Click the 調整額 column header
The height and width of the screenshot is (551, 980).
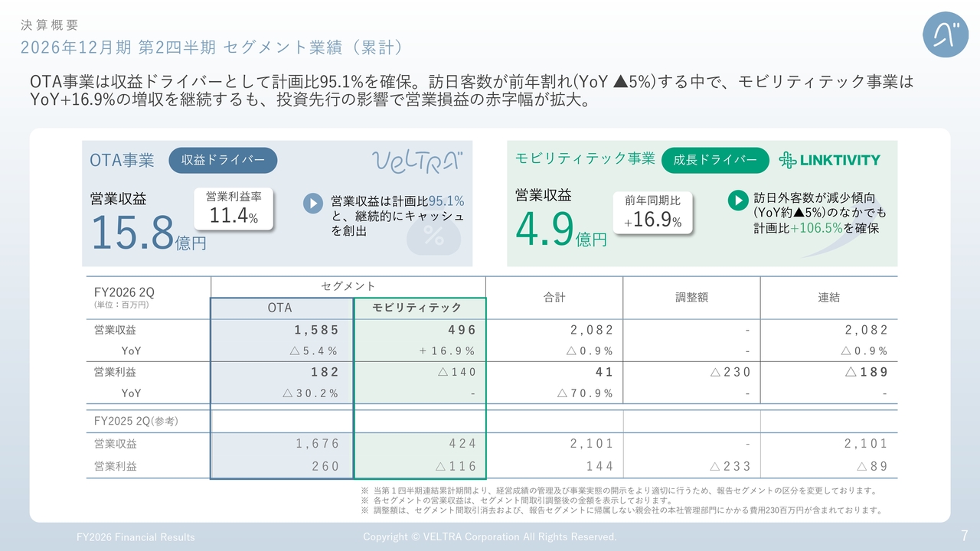(691, 298)
